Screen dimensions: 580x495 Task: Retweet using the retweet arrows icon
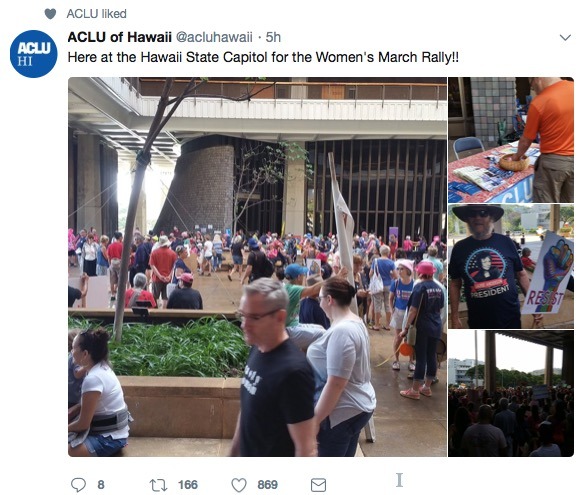158,485
